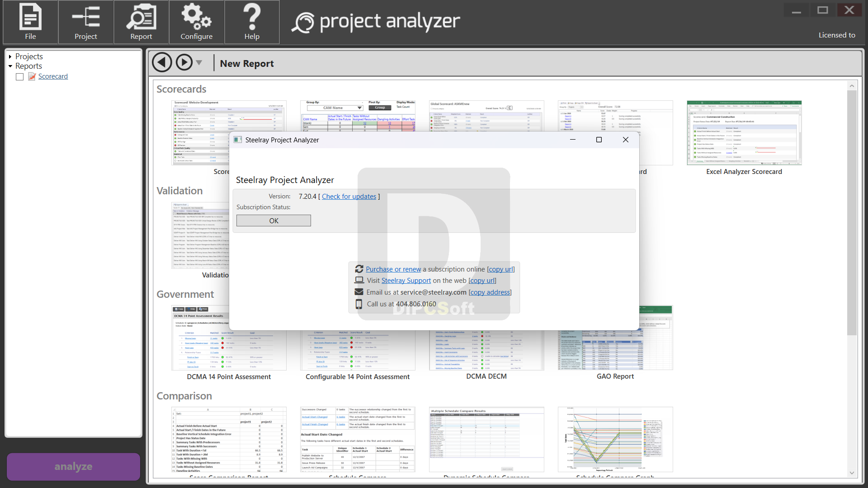Open the Scorecard report link in tree
The image size is (868, 488).
53,76
